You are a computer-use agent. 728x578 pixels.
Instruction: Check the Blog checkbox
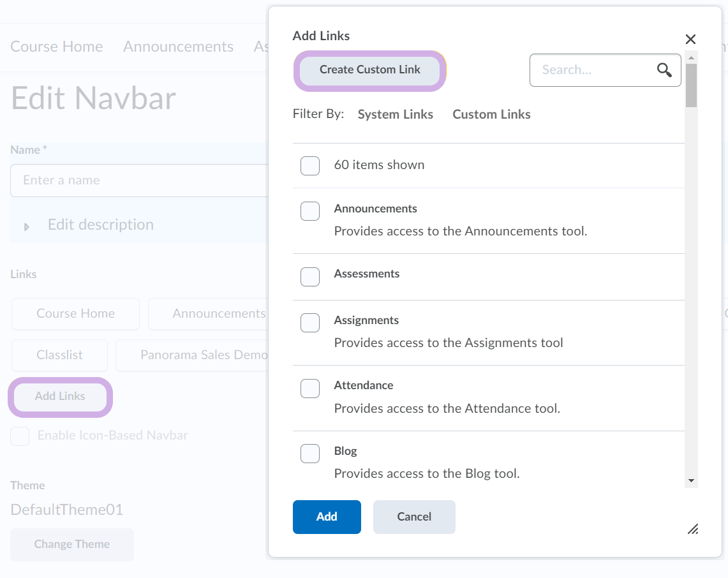pyautogui.click(x=310, y=454)
